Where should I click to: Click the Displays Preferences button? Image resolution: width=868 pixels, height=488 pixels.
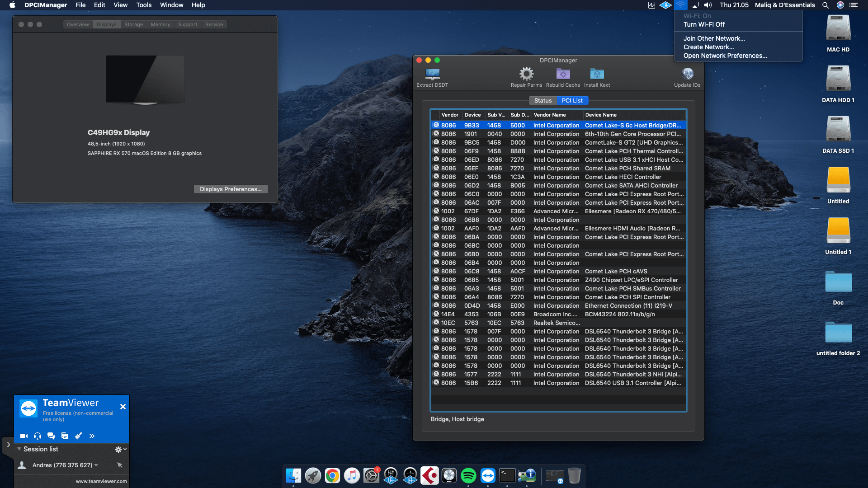(231, 189)
